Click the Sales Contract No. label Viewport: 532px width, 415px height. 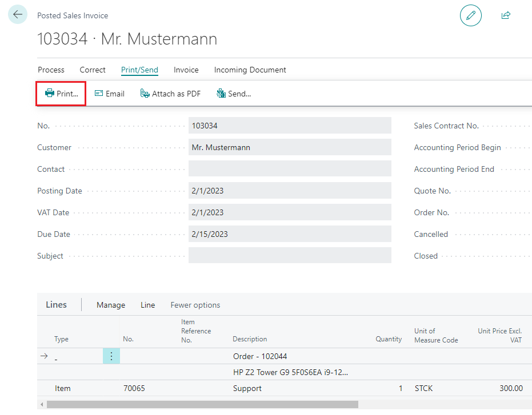tap(446, 126)
